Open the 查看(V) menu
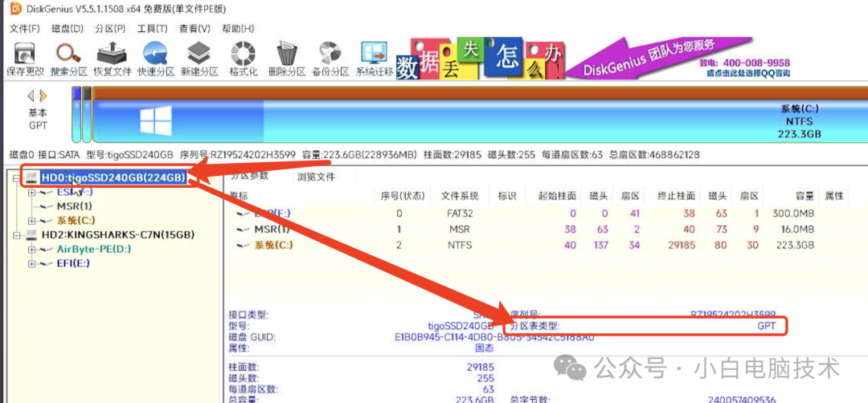The width and height of the screenshot is (868, 403). coord(194,28)
